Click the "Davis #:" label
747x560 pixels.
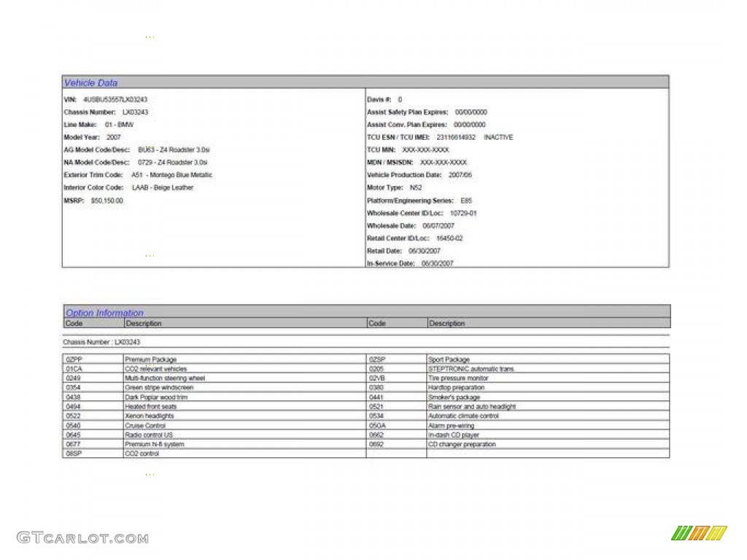(x=379, y=99)
